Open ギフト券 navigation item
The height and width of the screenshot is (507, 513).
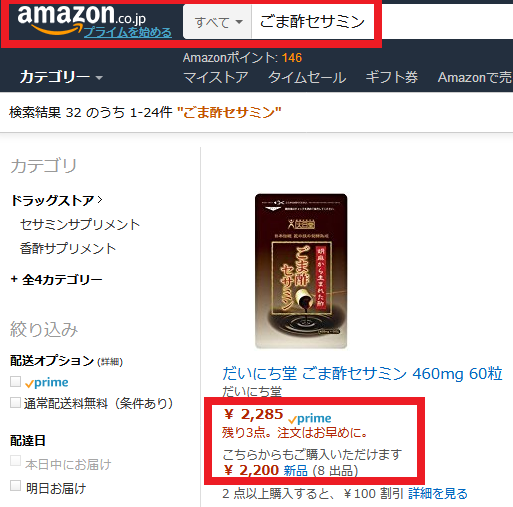[x=392, y=77]
